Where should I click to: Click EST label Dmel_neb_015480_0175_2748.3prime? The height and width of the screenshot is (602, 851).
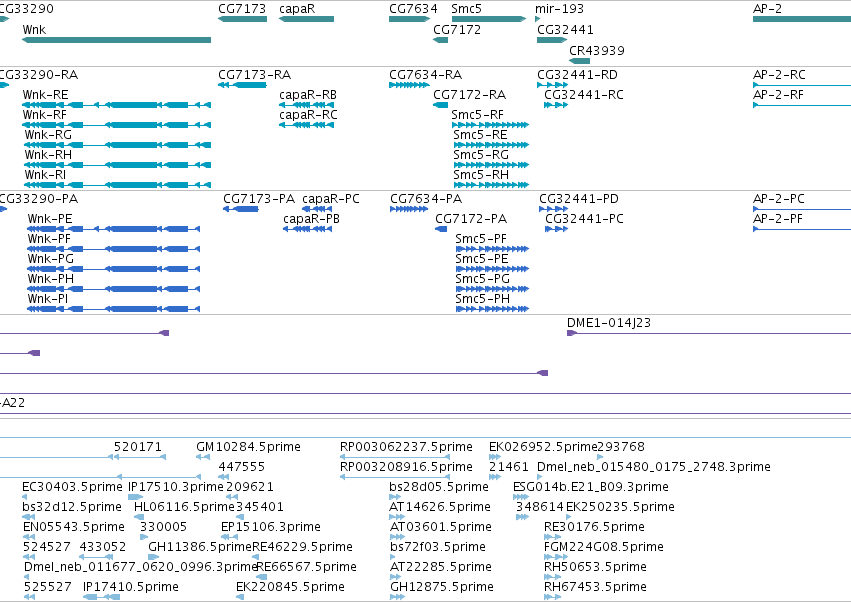(x=654, y=467)
